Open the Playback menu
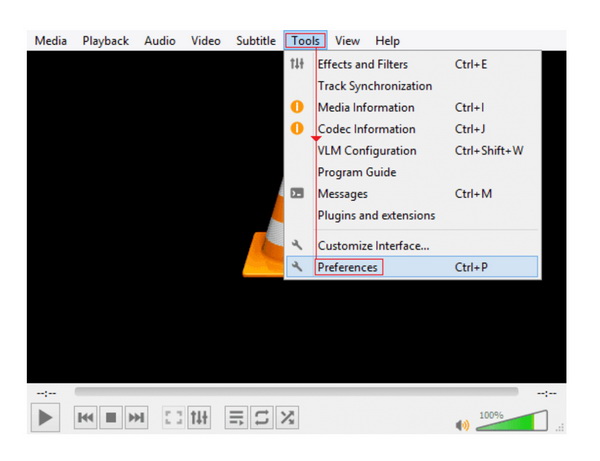600x461 pixels. click(x=106, y=41)
